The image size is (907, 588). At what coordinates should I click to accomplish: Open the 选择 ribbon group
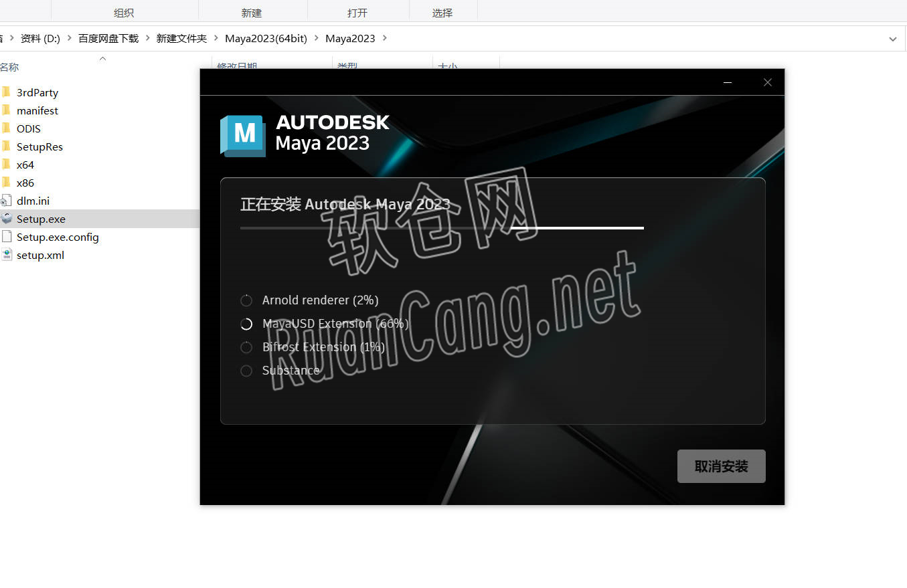tap(442, 13)
